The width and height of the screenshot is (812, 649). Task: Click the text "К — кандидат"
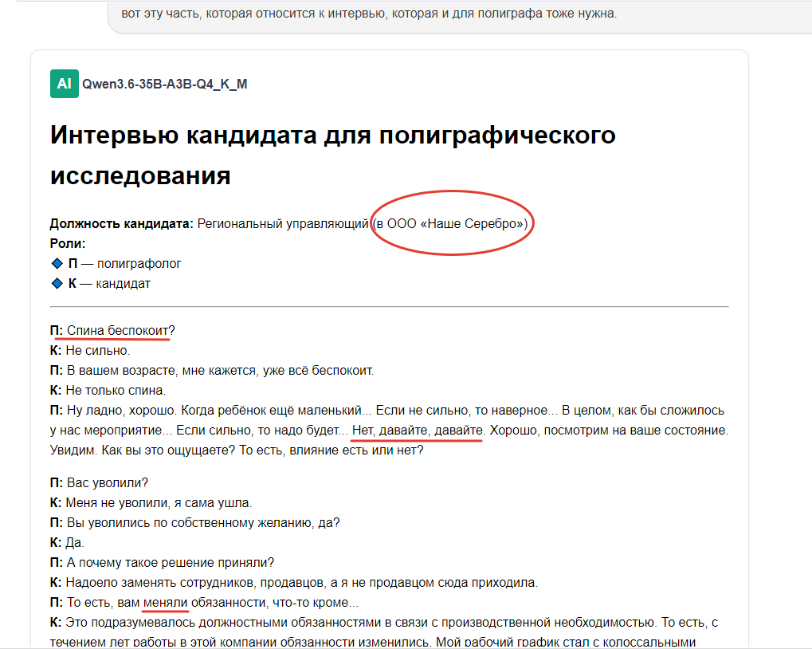(x=109, y=283)
